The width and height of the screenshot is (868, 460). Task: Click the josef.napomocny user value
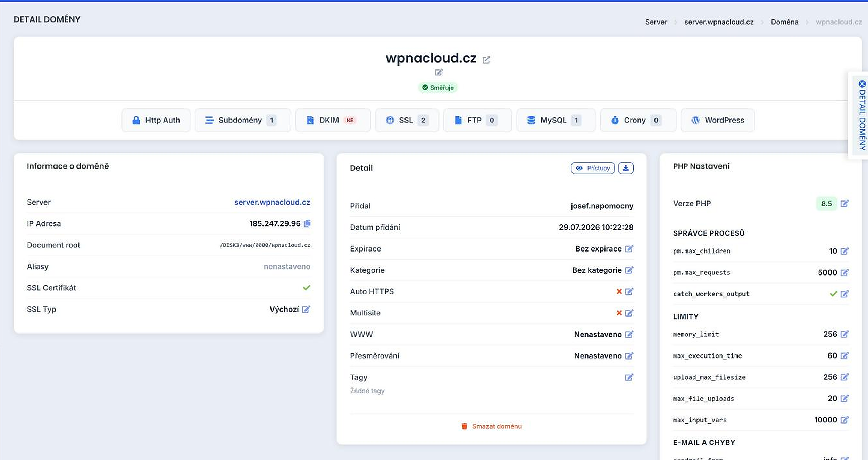pyautogui.click(x=602, y=206)
